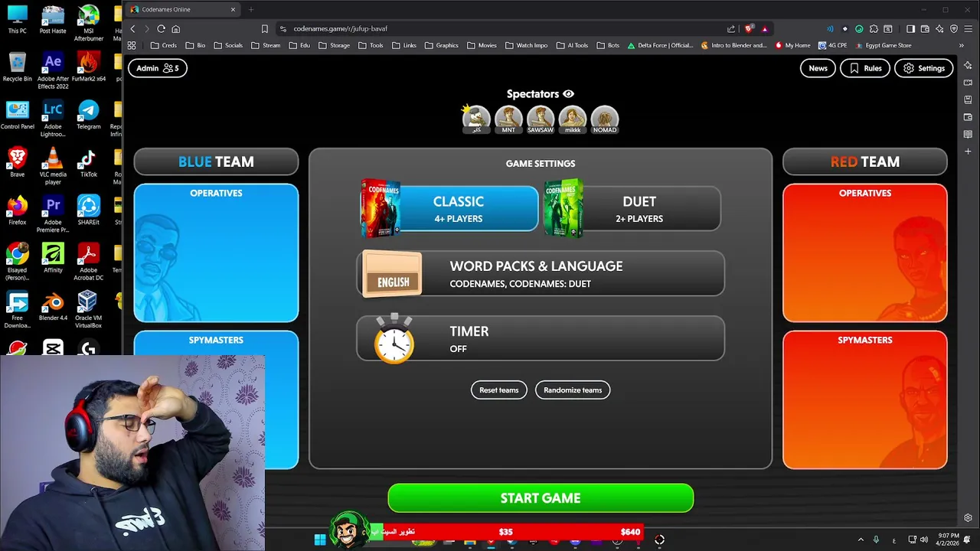Select the first spectator avatar with star
The width and height of the screenshot is (980, 551).
pyautogui.click(x=475, y=119)
